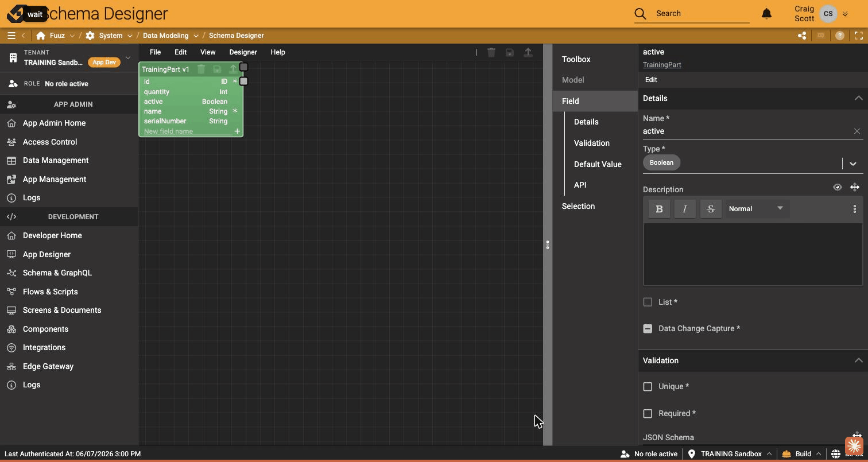This screenshot has height=462, width=868.
Task: Toggle bold formatting in Description editor
Action: tap(659, 209)
